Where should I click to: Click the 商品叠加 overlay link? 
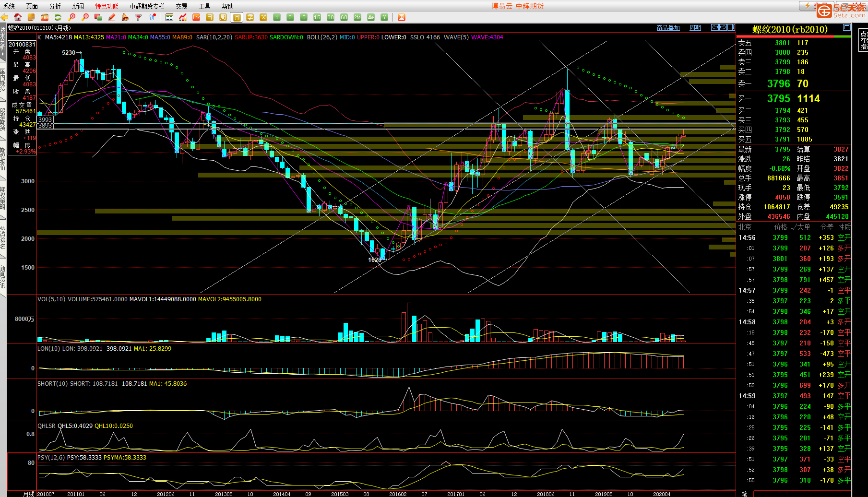pyautogui.click(x=668, y=28)
